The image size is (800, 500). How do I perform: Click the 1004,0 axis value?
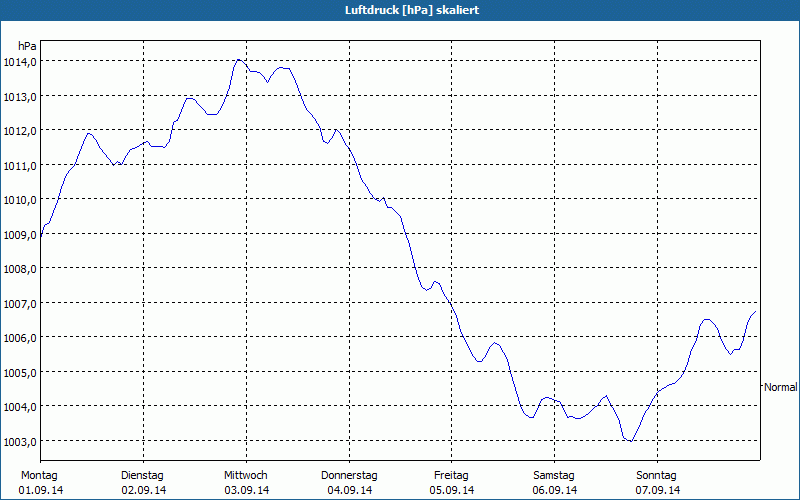(x=20, y=408)
